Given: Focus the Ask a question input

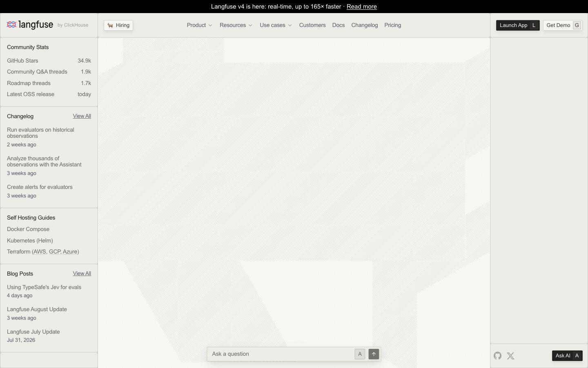Looking at the screenshot, I should coord(281,354).
